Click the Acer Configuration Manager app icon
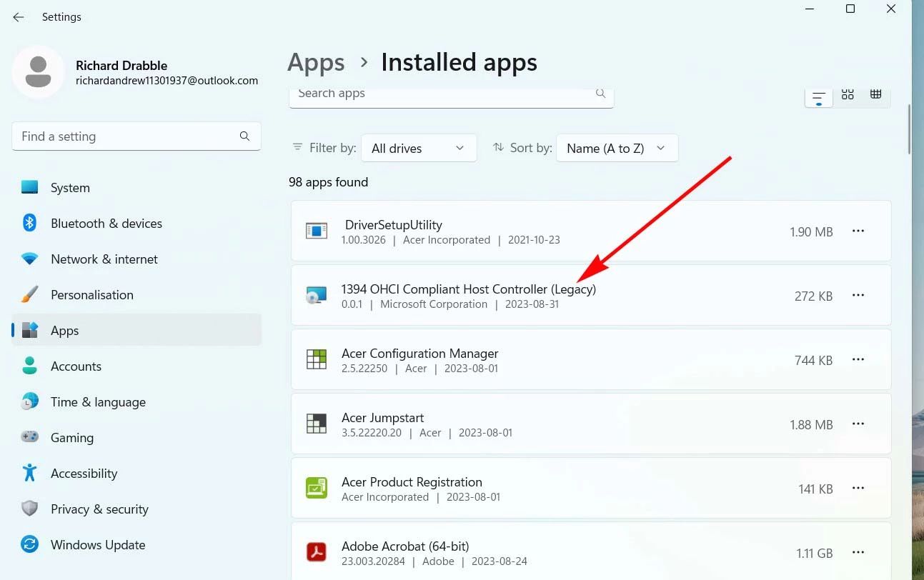924x580 pixels. click(317, 359)
